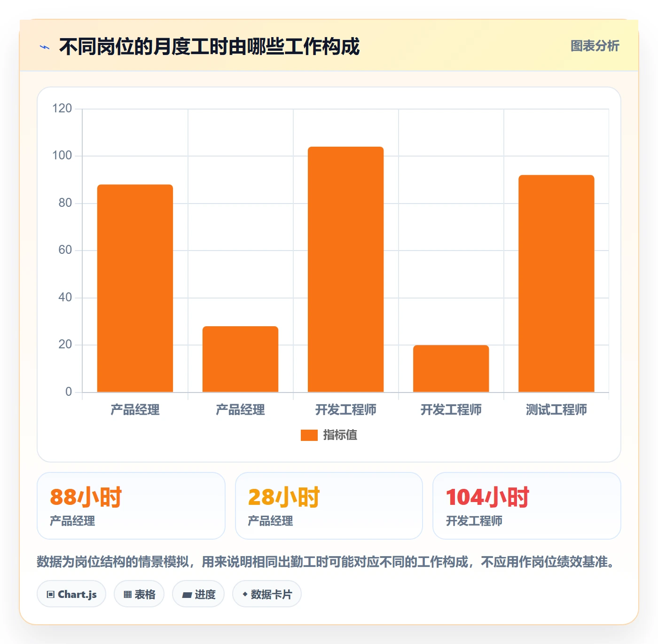Screen dimensions: 658x644
Task: Click the y-axis value 100
Action: coord(62,156)
